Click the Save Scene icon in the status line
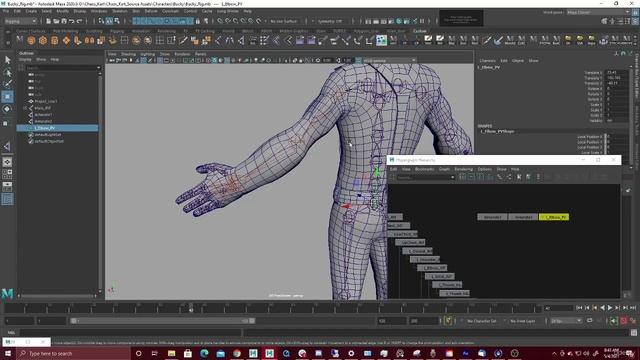Image resolution: width=640 pixels, height=360 pixels. point(64,21)
